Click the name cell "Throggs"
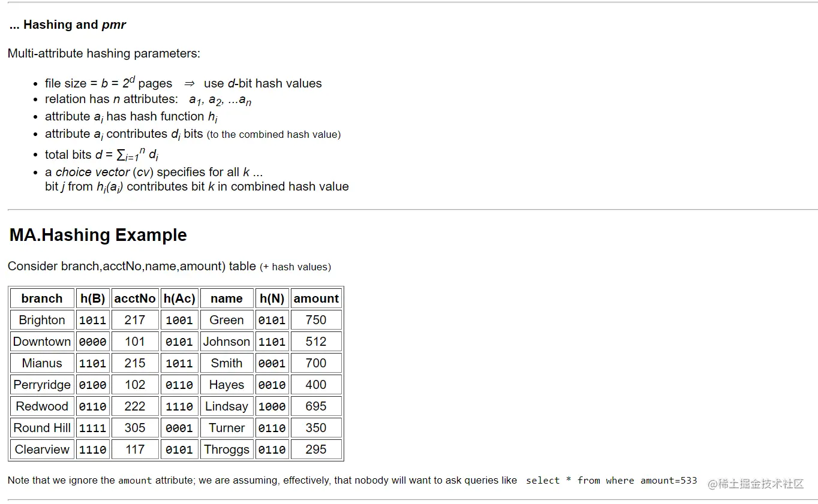The image size is (818, 504). tap(227, 449)
